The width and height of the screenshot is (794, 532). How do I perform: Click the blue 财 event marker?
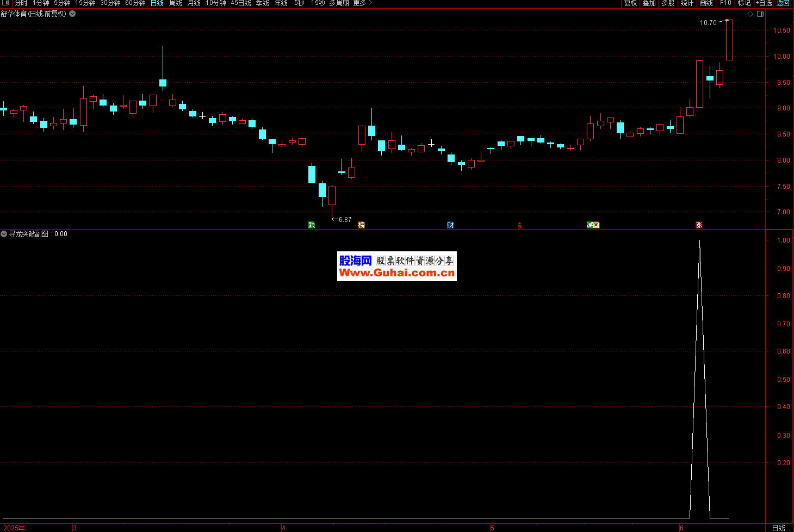pyautogui.click(x=451, y=225)
